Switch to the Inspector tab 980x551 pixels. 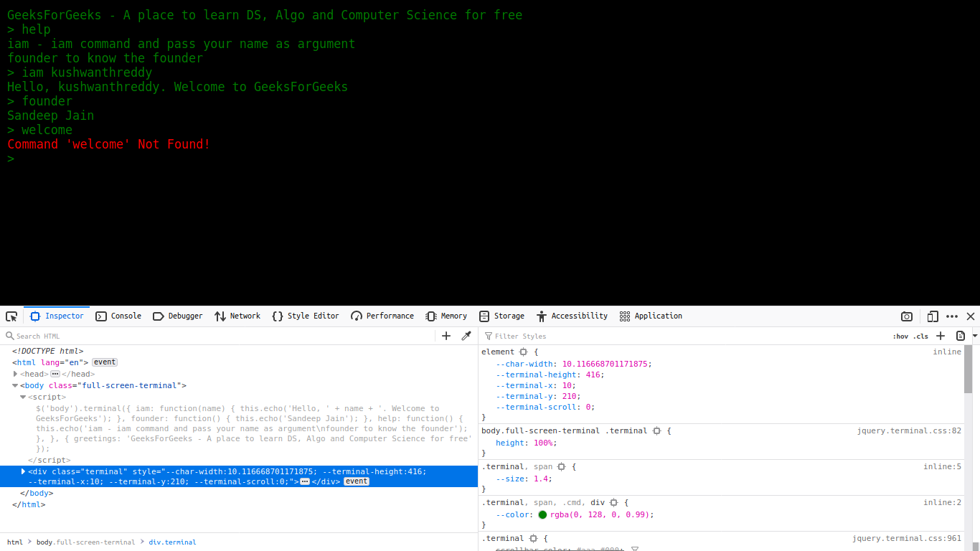pyautogui.click(x=57, y=316)
